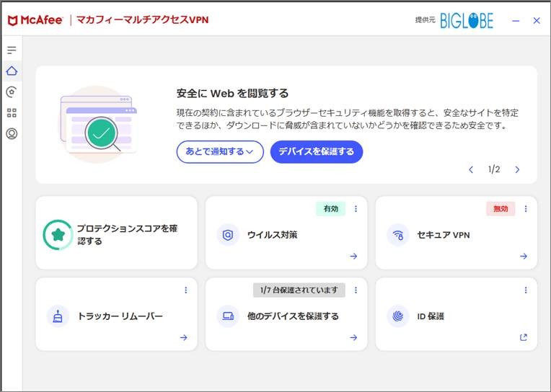Click the ウイルス対策 shield icon
This screenshot has height=392, width=551.
[x=228, y=235]
